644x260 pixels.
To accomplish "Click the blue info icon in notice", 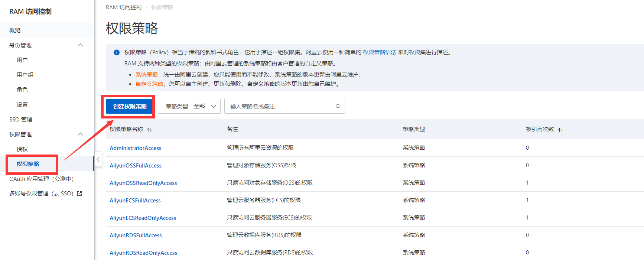I will coord(117,52).
